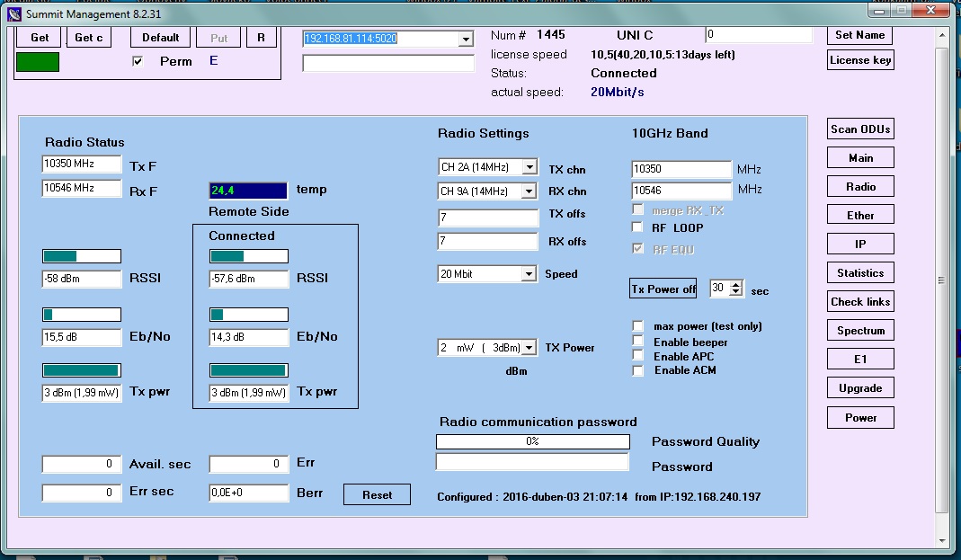Screen dimensions: 961x560
Task: Click the Set Name button
Action: click(860, 36)
